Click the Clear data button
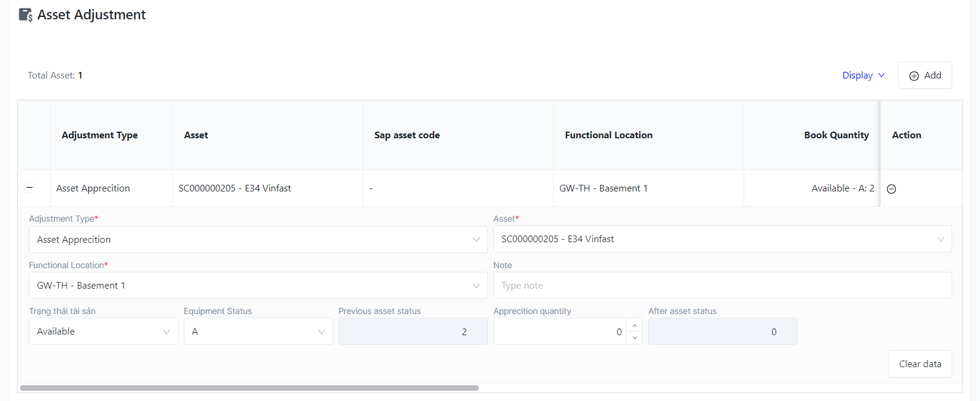Viewport: 980px width, 401px height. 920,364
